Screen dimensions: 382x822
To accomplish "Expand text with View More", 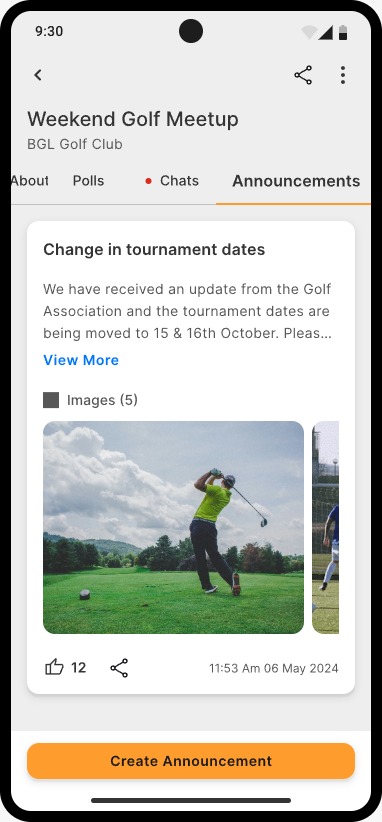I will click(81, 360).
